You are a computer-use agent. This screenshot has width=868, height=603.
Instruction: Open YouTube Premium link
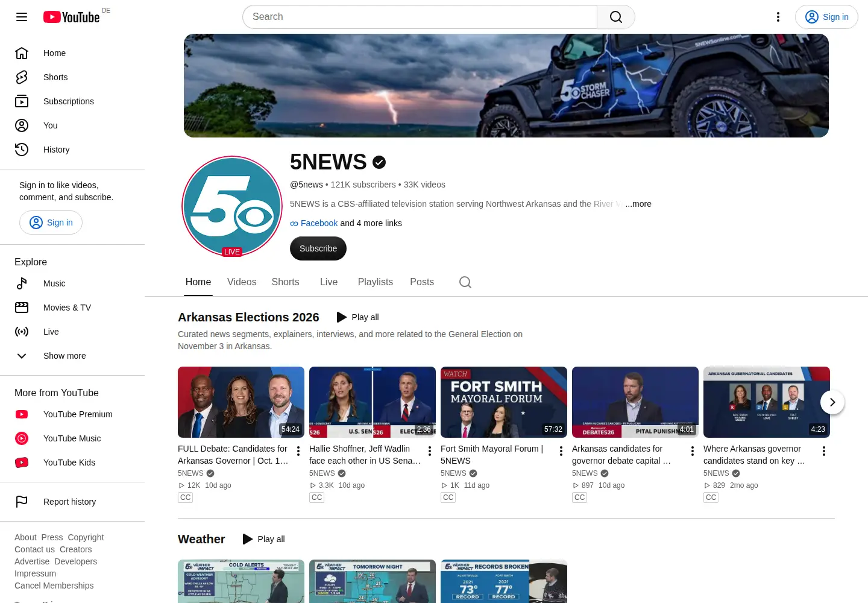coord(72,414)
